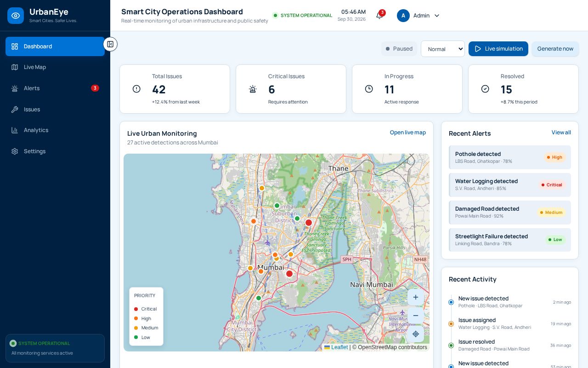The image size is (588, 368).
Task: Click the red marker near Mumbai label
Action: (x=289, y=274)
